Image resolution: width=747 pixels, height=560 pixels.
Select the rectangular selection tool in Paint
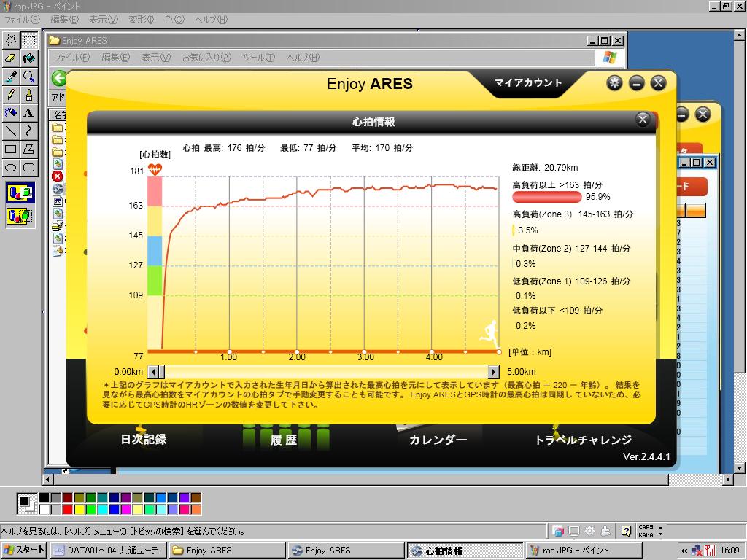click(x=29, y=40)
